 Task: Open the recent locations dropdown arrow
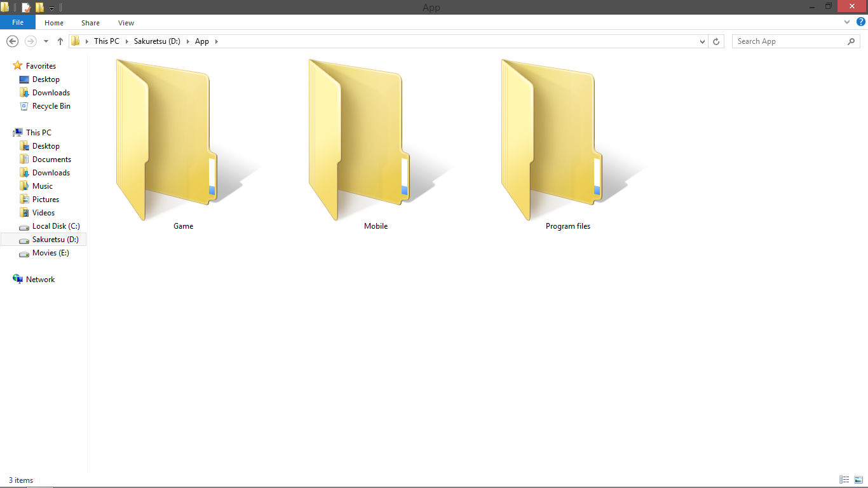pos(46,41)
